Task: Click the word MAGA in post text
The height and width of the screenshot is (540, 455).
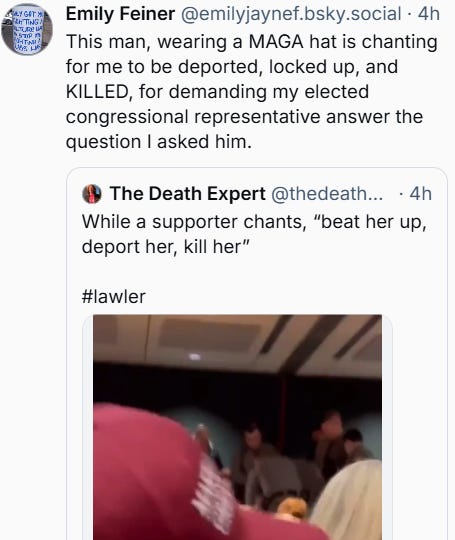Action: point(276,42)
